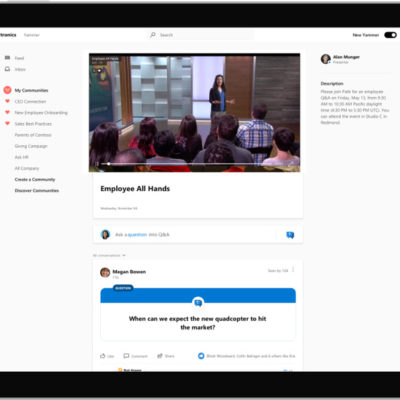The width and height of the screenshot is (400, 400).
Task: Click Seen by count on post
Action: tap(278, 271)
